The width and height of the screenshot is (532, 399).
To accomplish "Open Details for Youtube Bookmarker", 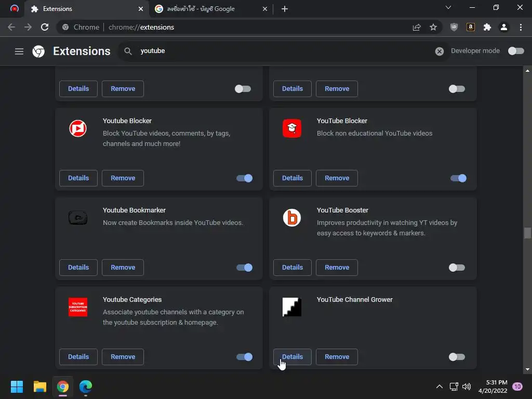I will pyautogui.click(x=78, y=268).
